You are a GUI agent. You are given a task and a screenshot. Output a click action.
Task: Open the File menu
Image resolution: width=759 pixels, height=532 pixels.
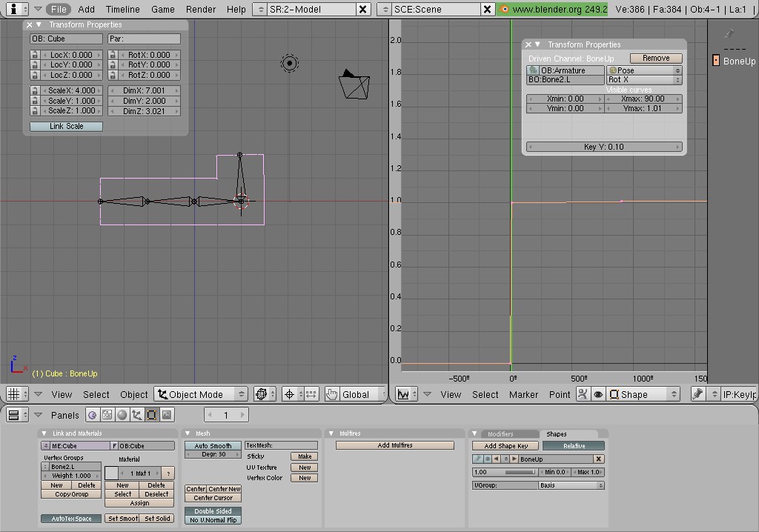(59, 9)
